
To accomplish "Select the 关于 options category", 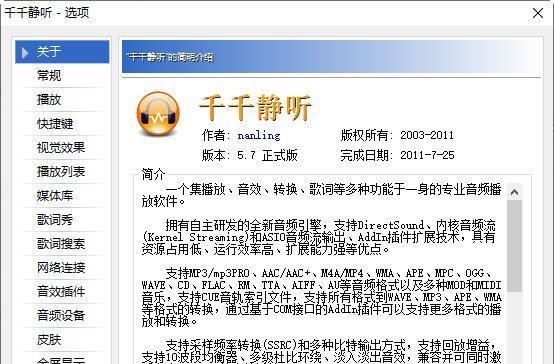I will (x=62, y=52).
